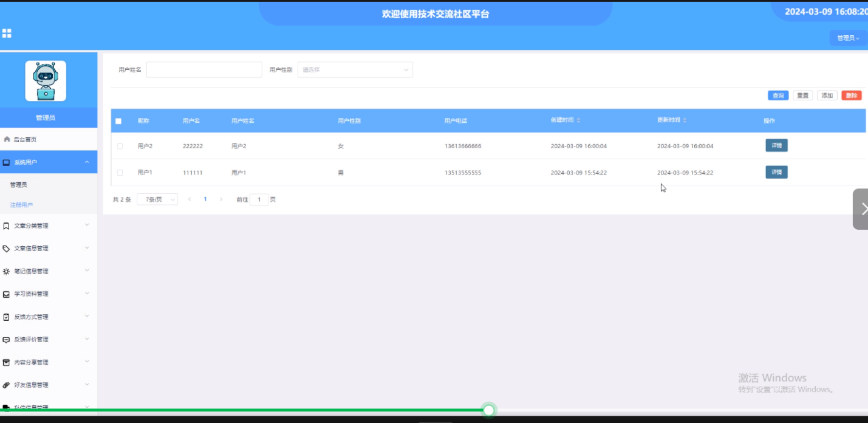Click the 欢迎使用技术交流社区平台 title
The image size is (868, 423).
point(436,14)
